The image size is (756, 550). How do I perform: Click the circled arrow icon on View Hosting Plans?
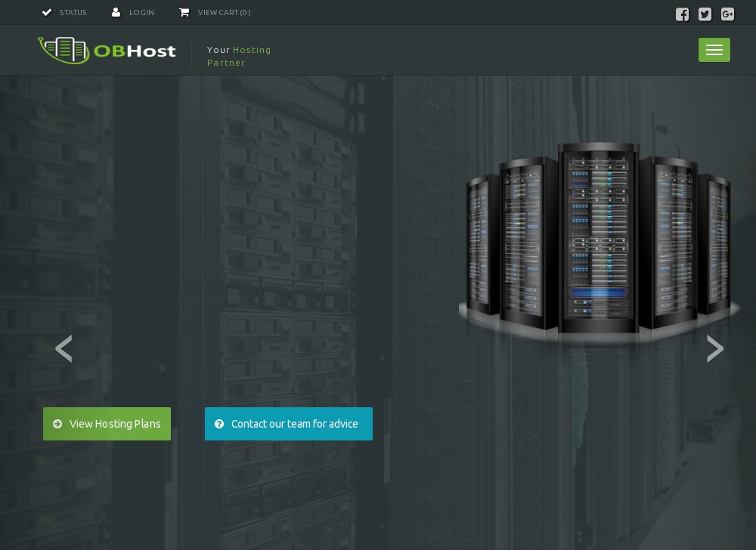click(57, 424)
